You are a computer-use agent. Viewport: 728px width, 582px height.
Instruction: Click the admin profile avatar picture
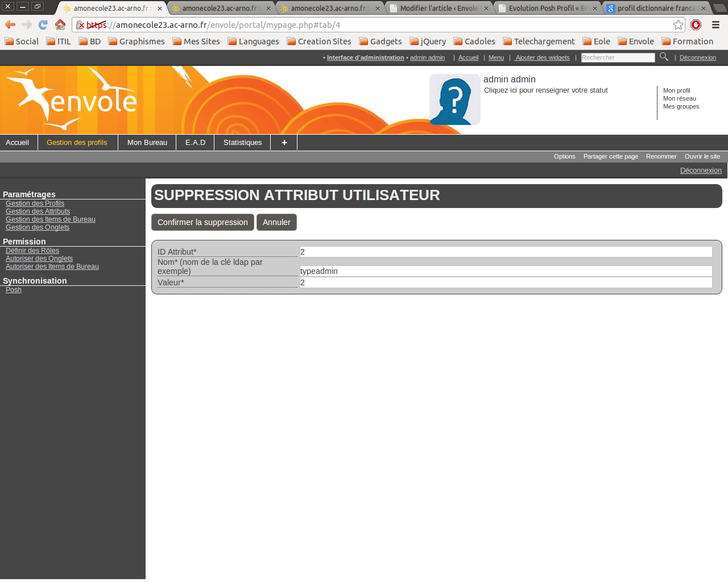pos(454,99)
